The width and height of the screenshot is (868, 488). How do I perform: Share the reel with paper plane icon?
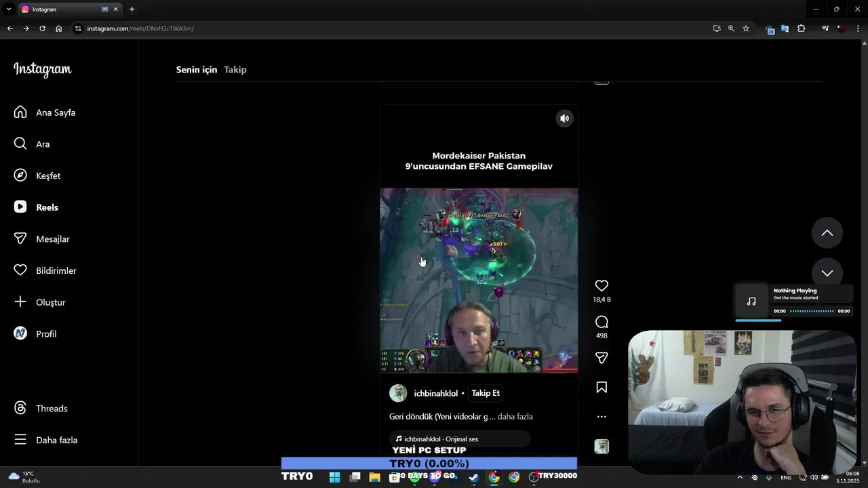click(x=601, y=358)
